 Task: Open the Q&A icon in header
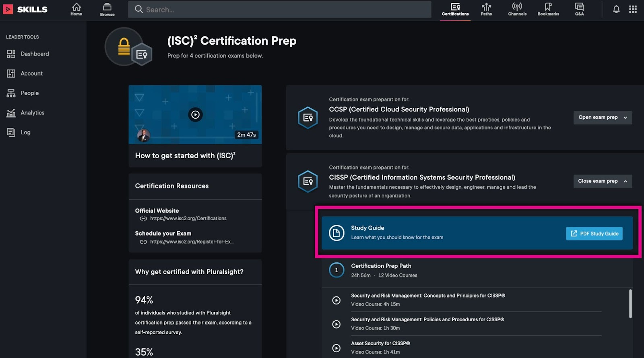point(579,9)
